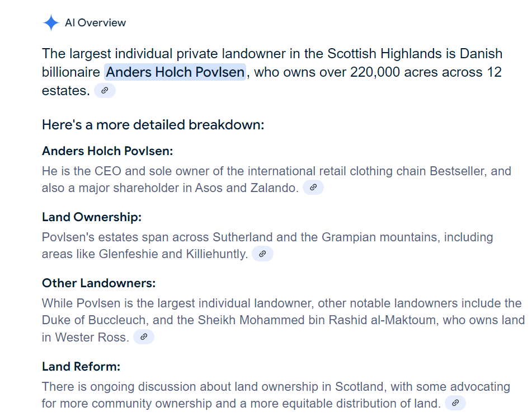Screen dimensions: 532x416
Task: Click the "Other Landowners:" section heading
Action: pyautogui.click(x=98, y=283)
